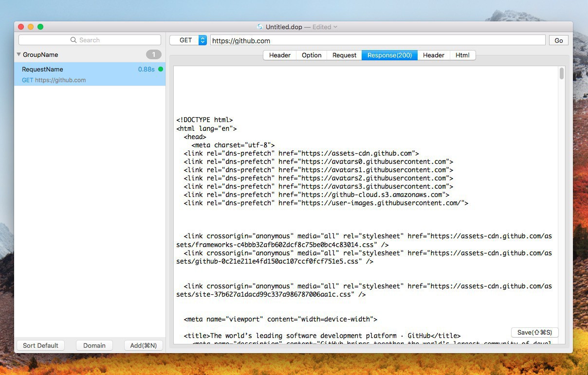Click the green status dot beside RequestName
The width and height of the screenshot is (588, 375).
click(161, 69)
